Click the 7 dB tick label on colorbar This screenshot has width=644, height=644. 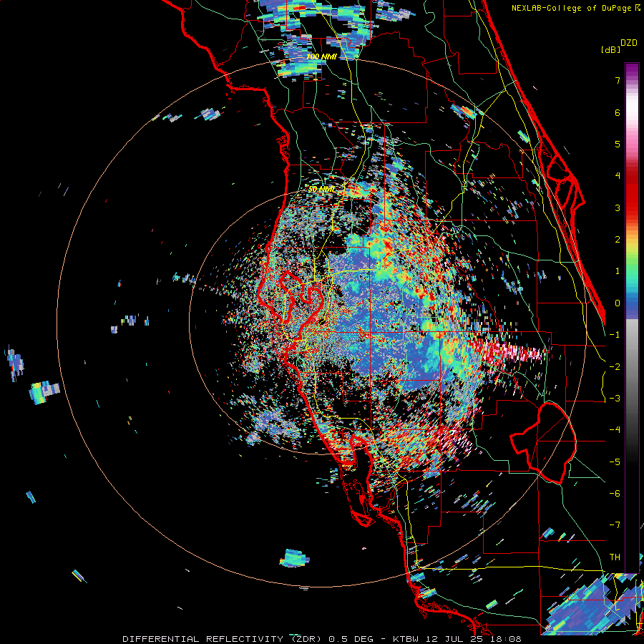click(x=618, y=80)
